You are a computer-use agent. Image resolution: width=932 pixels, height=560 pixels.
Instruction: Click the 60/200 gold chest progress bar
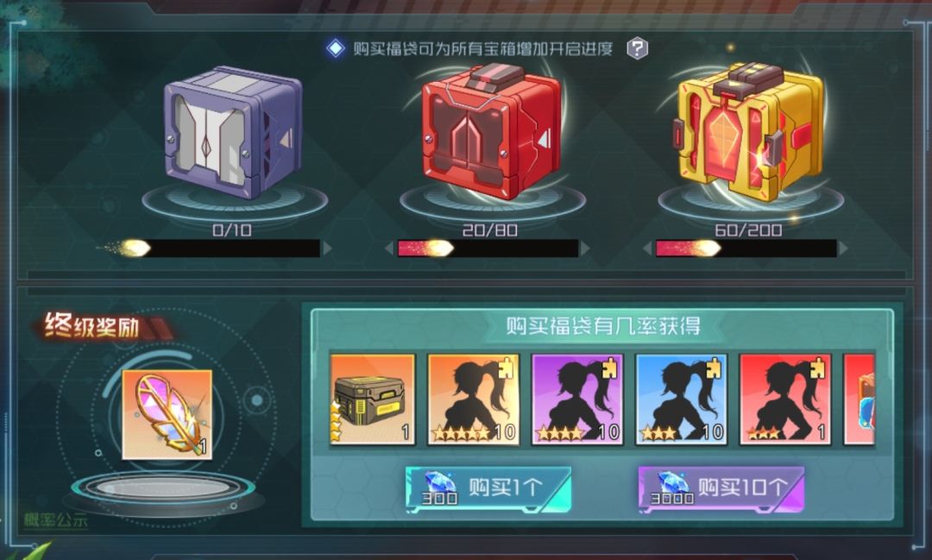click(x=746, y=249)
